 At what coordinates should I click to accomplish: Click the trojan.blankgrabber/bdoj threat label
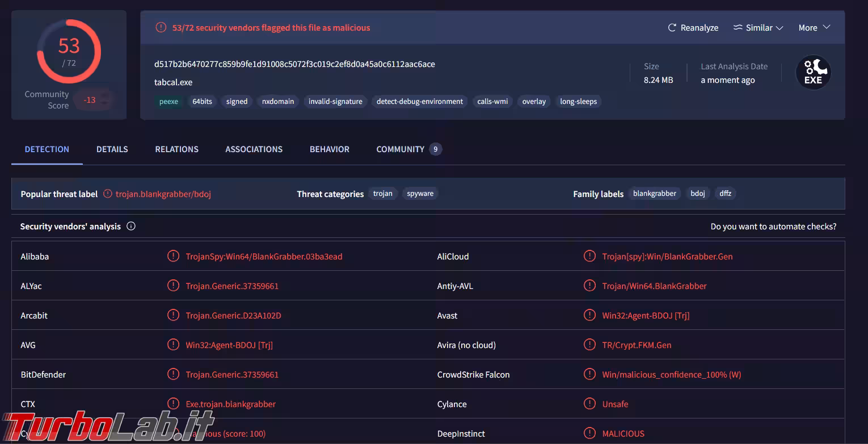coord(163,194)
